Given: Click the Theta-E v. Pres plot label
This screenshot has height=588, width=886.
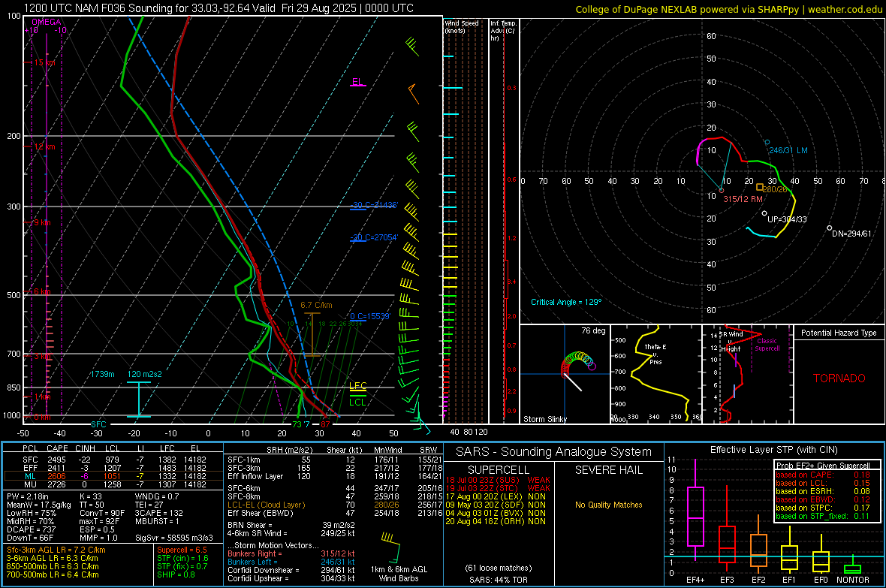Looking at the screenshot, I should [x=655, y=354].
